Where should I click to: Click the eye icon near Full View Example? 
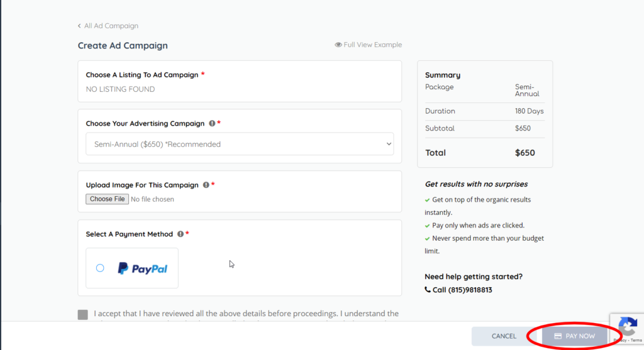pos(338,45)
